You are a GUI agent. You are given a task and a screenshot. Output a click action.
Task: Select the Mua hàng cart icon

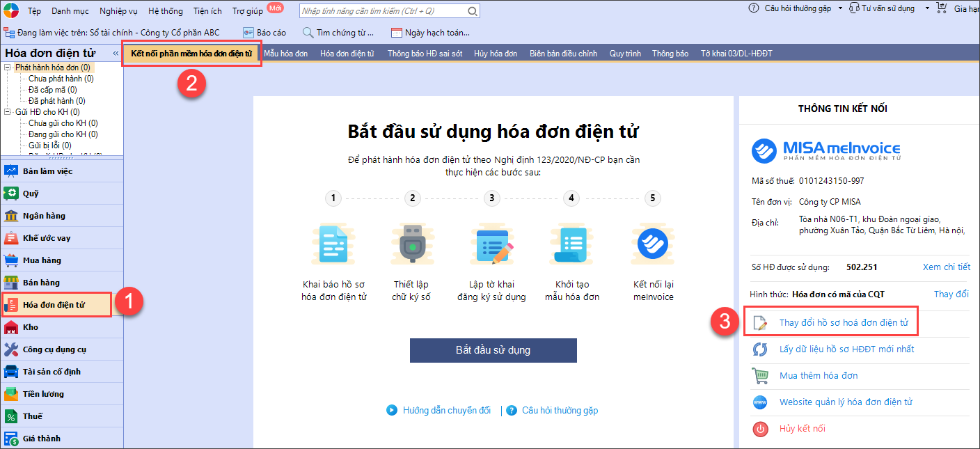point(11,260)
